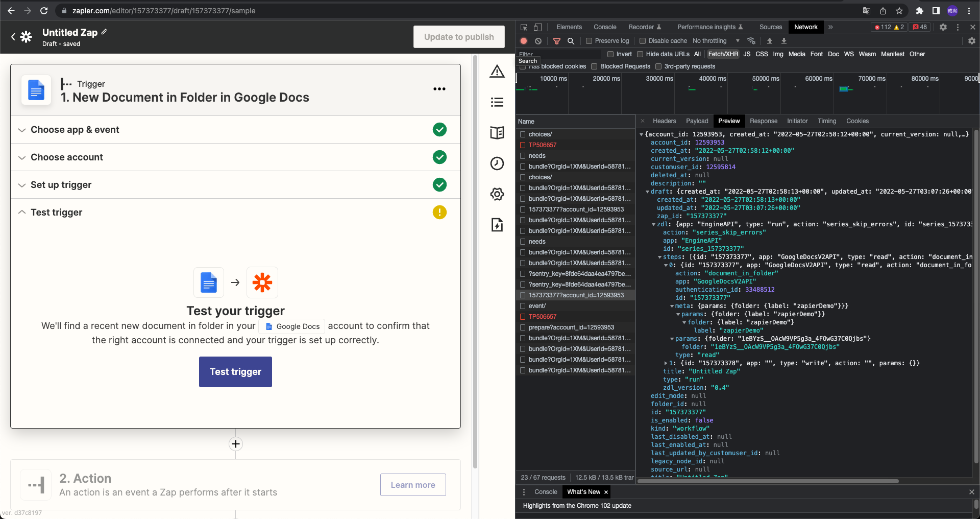Open DevTools settings gear
This screenshot has width=980, height=519.
[943, 27]
